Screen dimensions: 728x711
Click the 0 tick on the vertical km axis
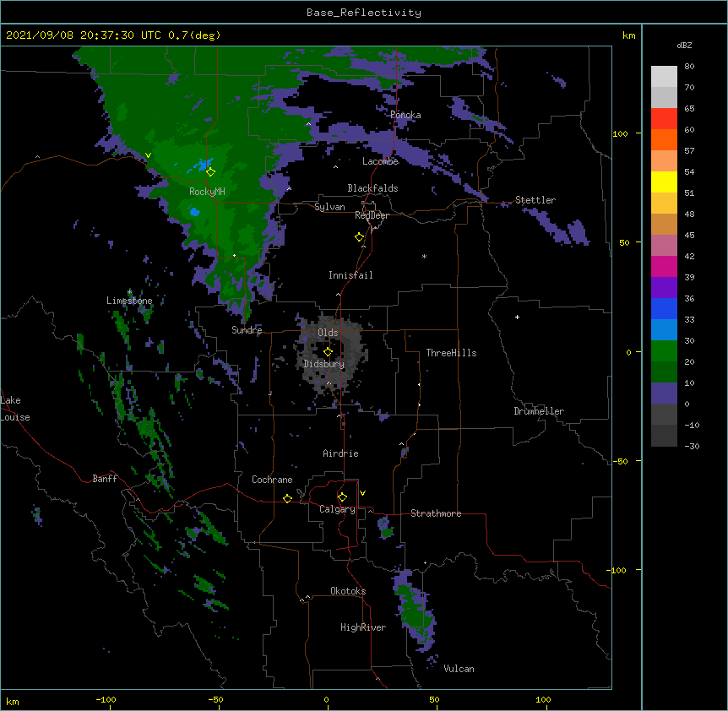coord(628,352)
